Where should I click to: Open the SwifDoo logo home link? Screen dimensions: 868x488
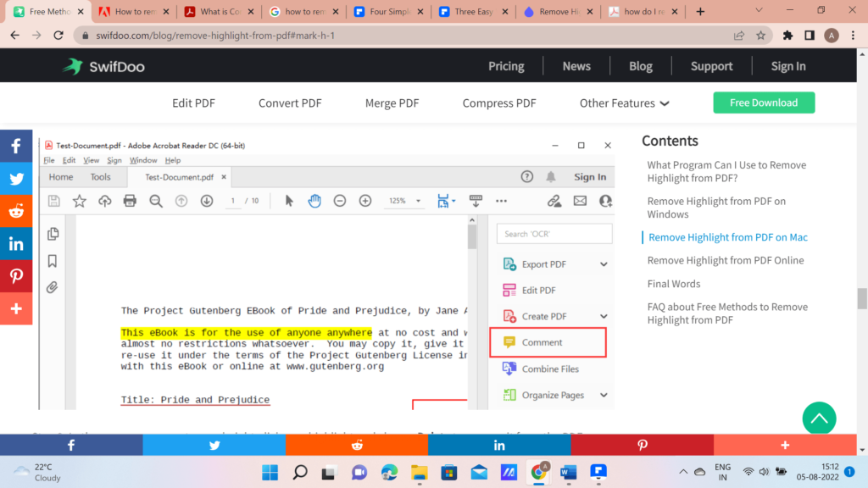pyautogui.click(x=103, y=66)
